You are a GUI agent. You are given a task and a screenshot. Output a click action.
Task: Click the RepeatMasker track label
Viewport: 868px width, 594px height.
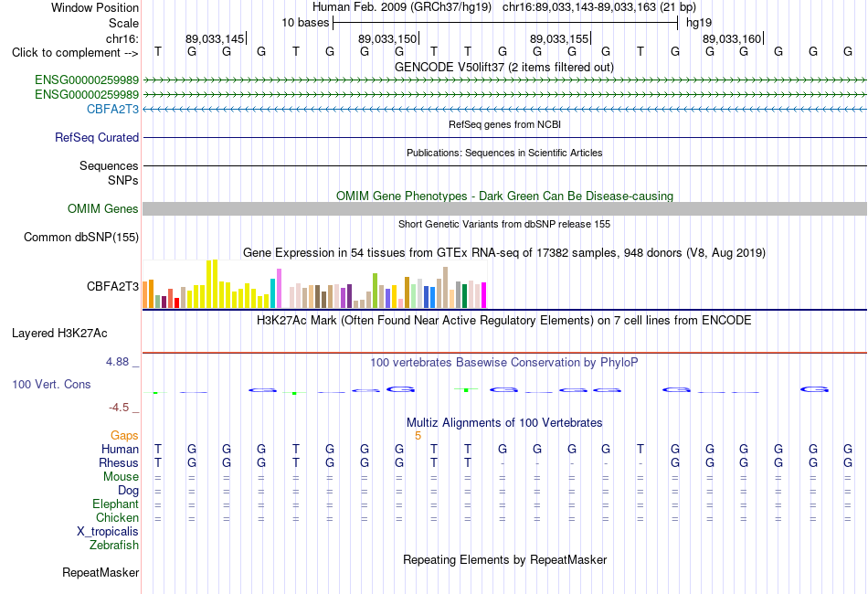[x=101, y=572]
